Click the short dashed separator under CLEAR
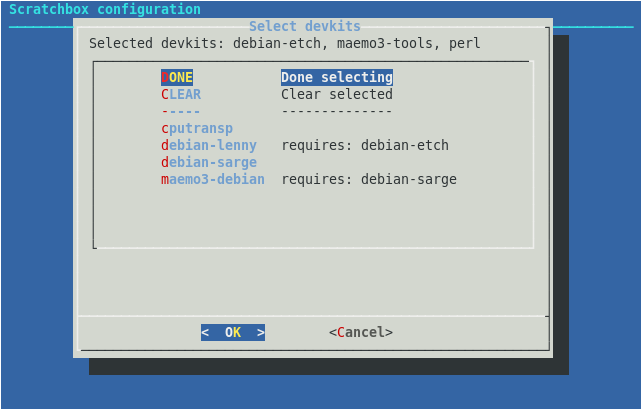The height and width of the screenshot is (410, 642). [181, 111]
